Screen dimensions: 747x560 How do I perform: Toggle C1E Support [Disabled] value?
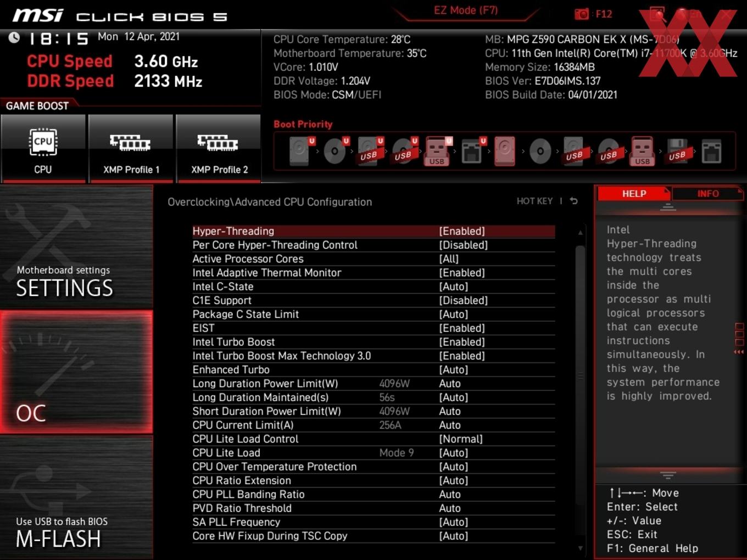click(463, 300)
